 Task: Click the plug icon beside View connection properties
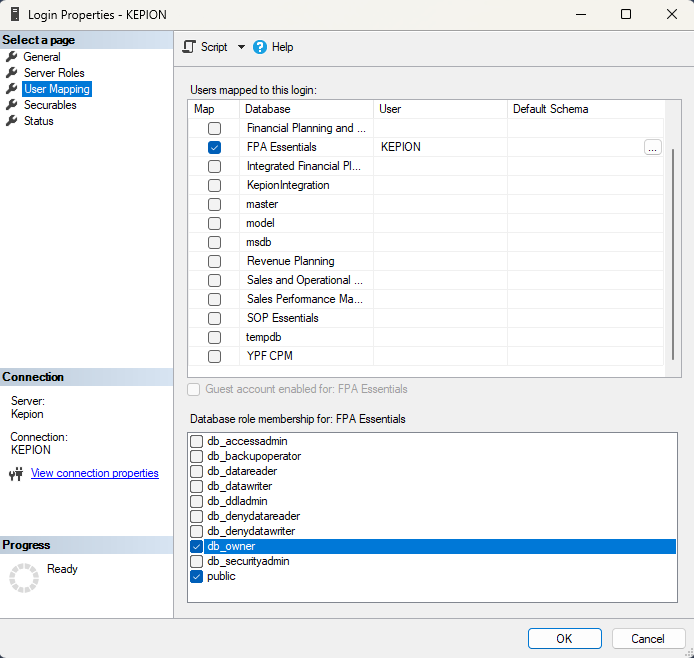click(16, 474)
